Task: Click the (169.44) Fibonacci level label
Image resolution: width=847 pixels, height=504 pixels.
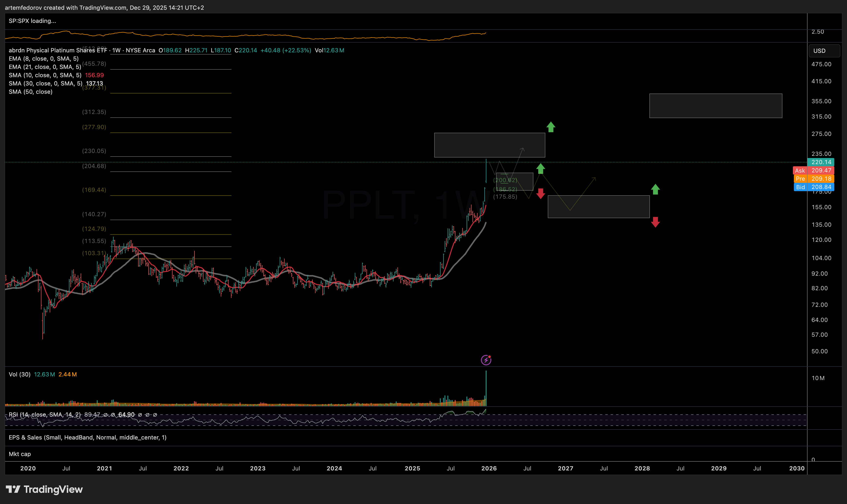Action: 94,190
